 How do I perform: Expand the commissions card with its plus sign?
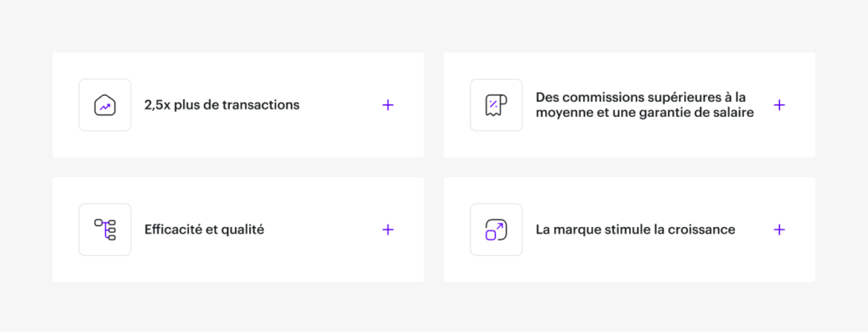click(x=780, y=105)
